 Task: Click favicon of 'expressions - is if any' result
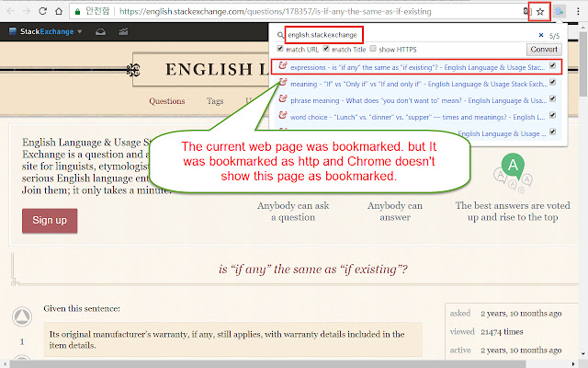click(283, 66)
